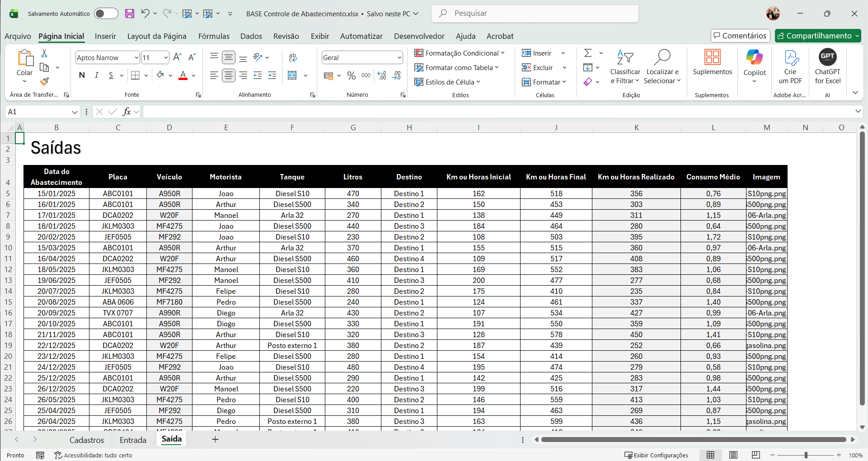Open the Entrada sheet tab

click(132, 439)
